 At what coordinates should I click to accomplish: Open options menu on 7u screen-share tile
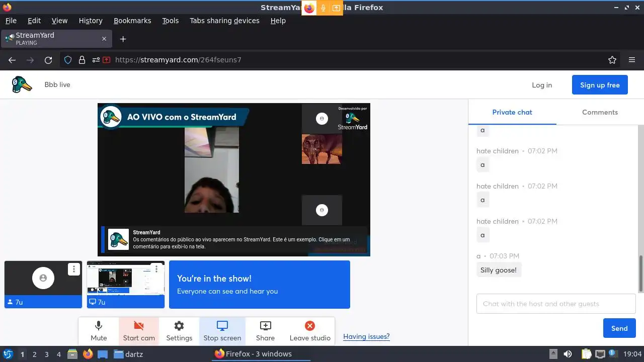pyautogui.click(x=156, y=269)
